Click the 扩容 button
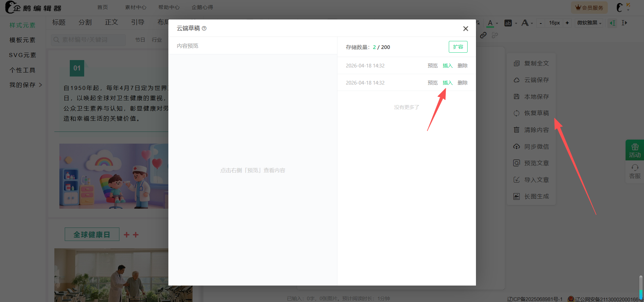This screenshot has width=644, height=302. [x=458, y=47]
